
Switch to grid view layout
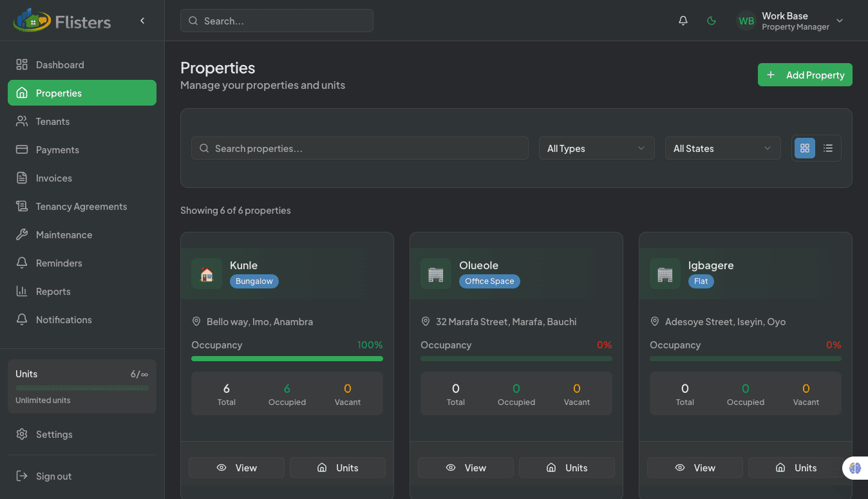(x=805, y=148)
